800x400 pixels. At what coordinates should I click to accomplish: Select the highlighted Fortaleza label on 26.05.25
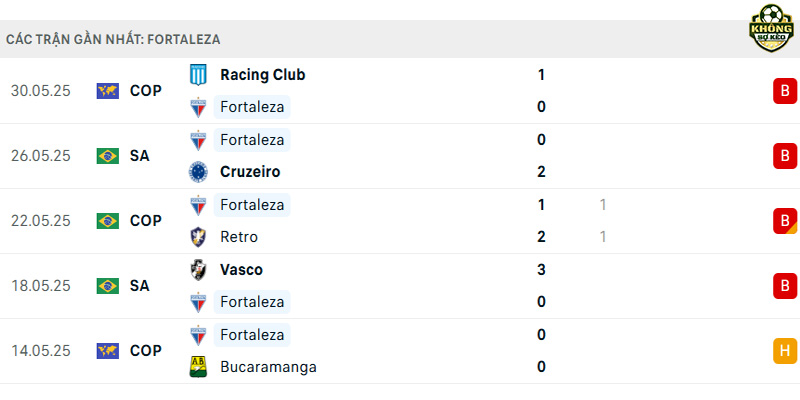(x=252, y=140)
